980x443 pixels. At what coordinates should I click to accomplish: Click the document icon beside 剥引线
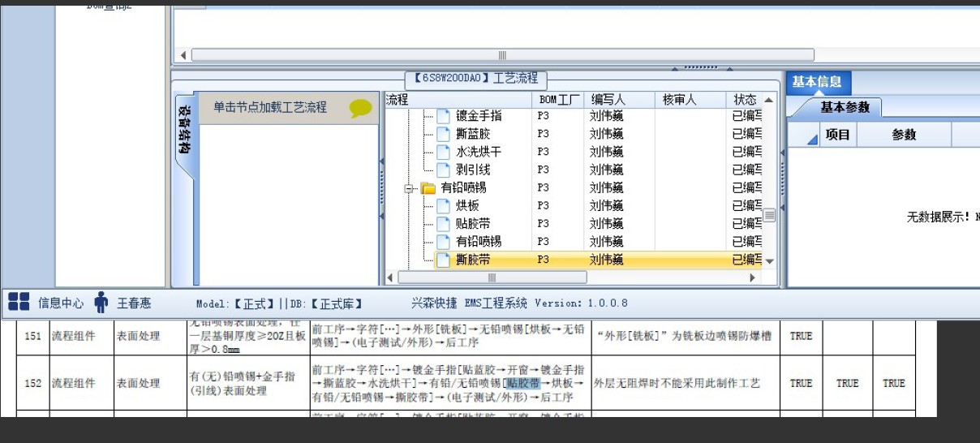pyautogui.click(x=443, y=170)
